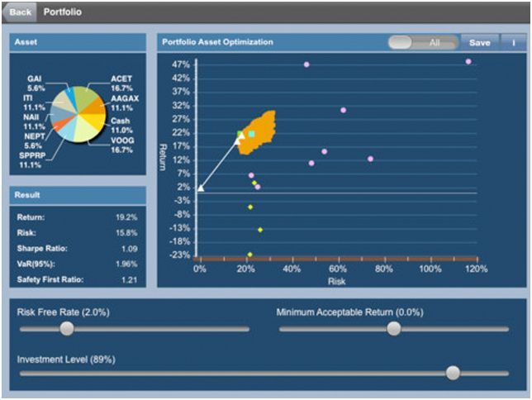The width and height of the screenshot is (532, 400).
Task: Select the green square marker on chart
Action: click(x=240, y=134)
